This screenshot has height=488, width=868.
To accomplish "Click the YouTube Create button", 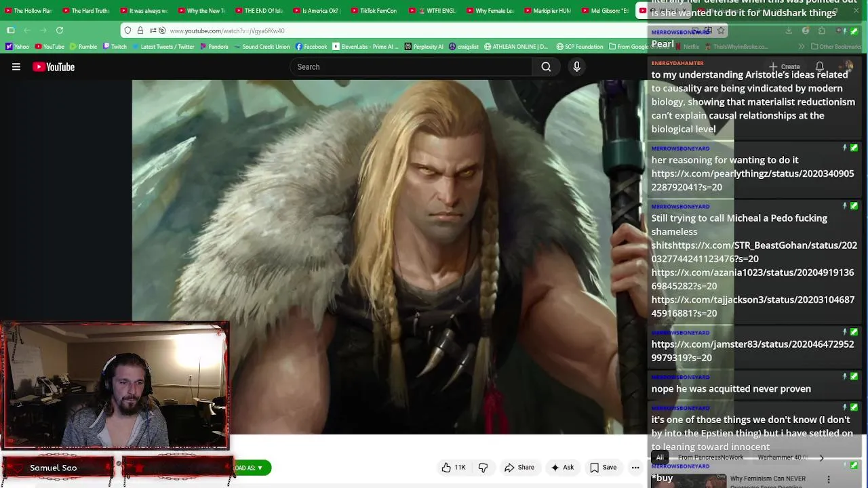I will point(784,66).
